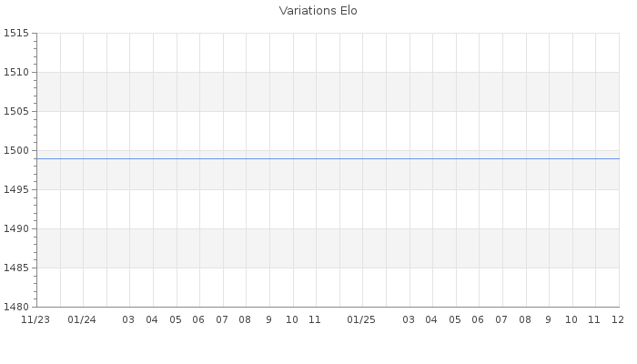Click the gray band between 1485 and 1490
Image resolution: width=637 pixels, height=364 pixels.
328,248
